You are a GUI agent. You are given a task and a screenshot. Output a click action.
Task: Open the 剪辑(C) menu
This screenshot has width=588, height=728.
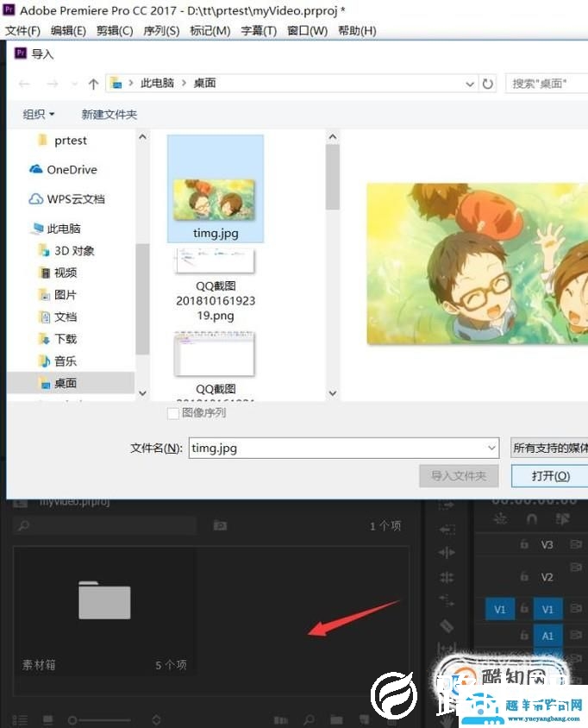pyautogui.click(x=115, y=31)
